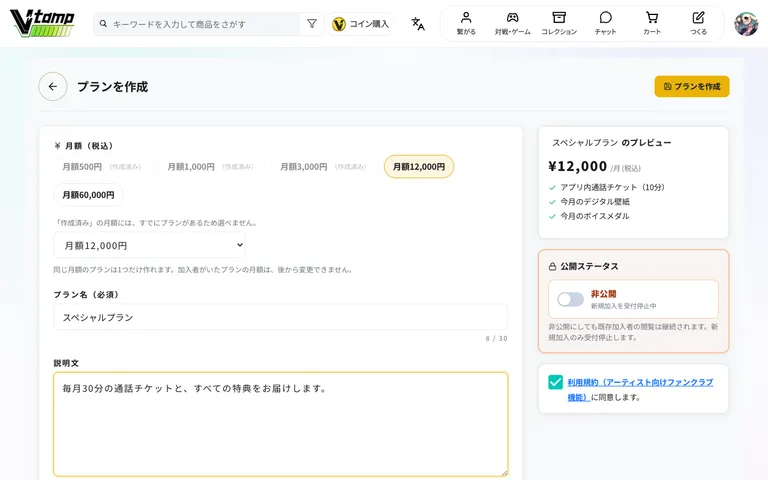Image resolution: width=768 pixels, height=480 pixels.
Task: Click the プランを作成 page heading
Action: pyautogui.click(x=113, y=87)
